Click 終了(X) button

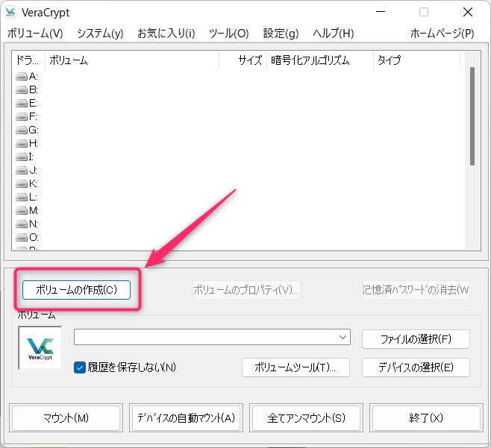(x=426, y=418)
